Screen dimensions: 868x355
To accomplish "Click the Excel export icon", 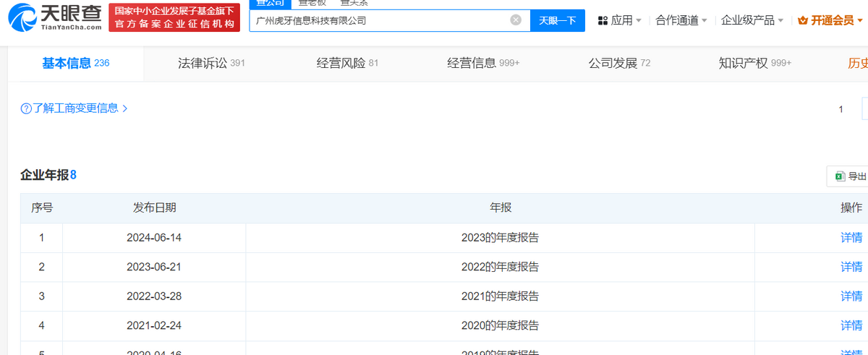I will [840, 176].
